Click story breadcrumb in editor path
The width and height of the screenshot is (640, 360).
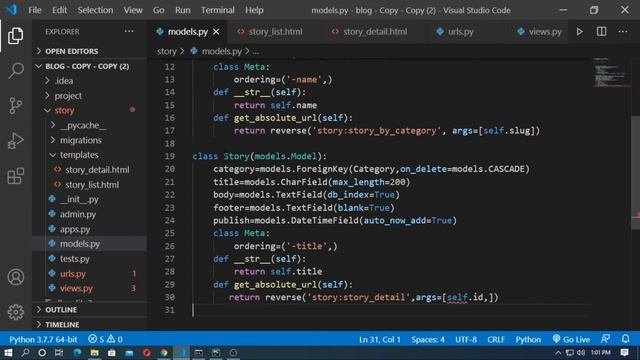coord(167,51)
